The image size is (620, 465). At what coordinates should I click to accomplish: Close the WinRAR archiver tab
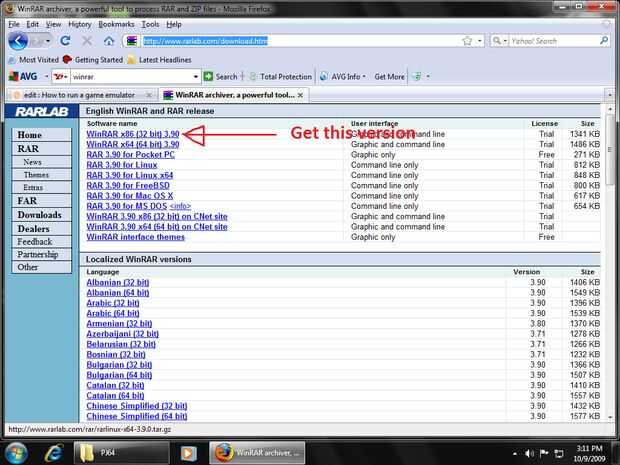[301, 95]
